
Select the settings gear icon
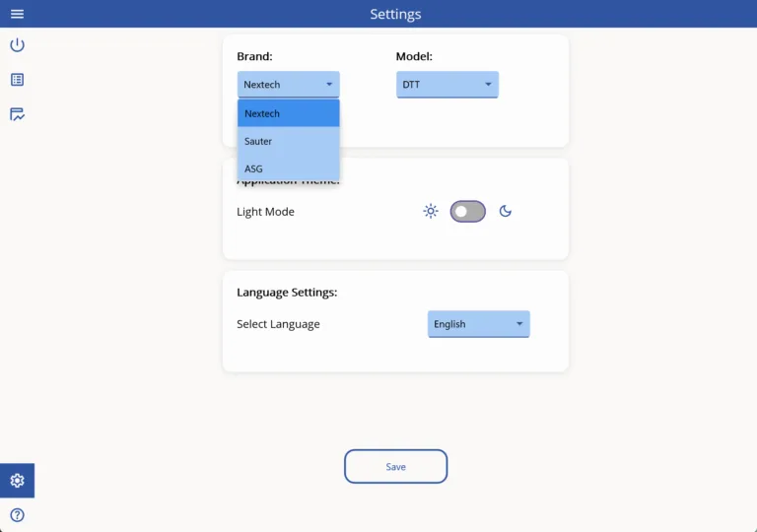coord(17,481)
